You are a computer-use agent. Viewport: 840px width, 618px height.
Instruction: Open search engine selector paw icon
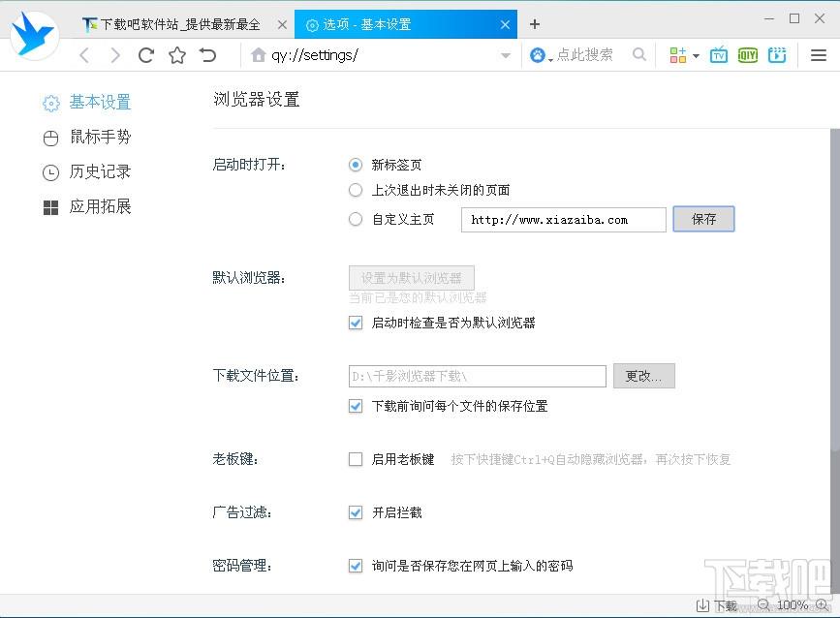click(538, 54)
